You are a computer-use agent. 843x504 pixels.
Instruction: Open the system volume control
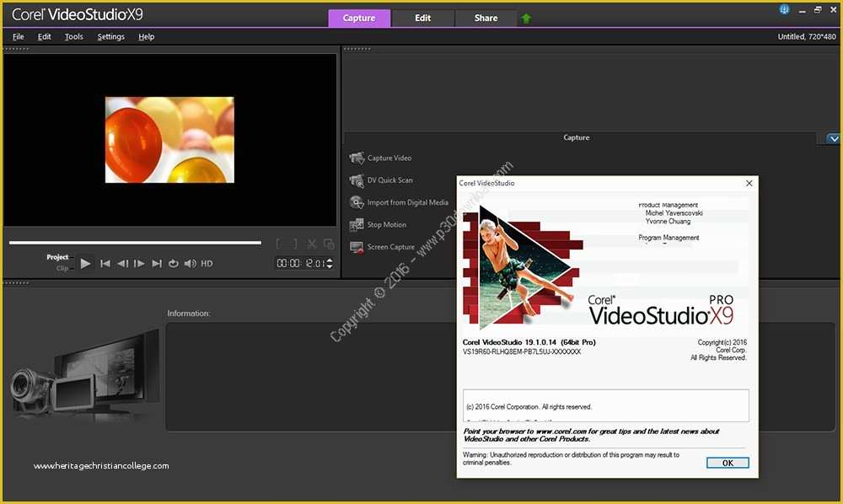[190, 263]
